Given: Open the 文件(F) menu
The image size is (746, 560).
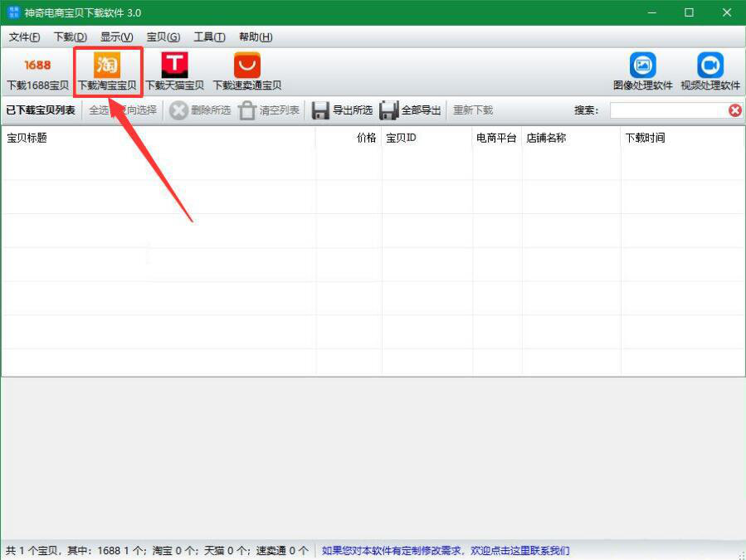Looking at the screenshot, I should tap(24, 37).
